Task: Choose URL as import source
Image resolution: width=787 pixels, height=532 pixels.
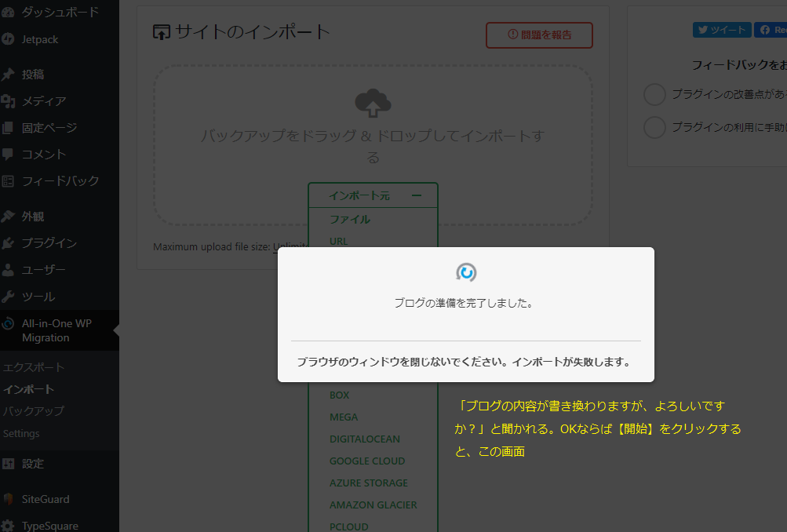Action: coord(339,242)
